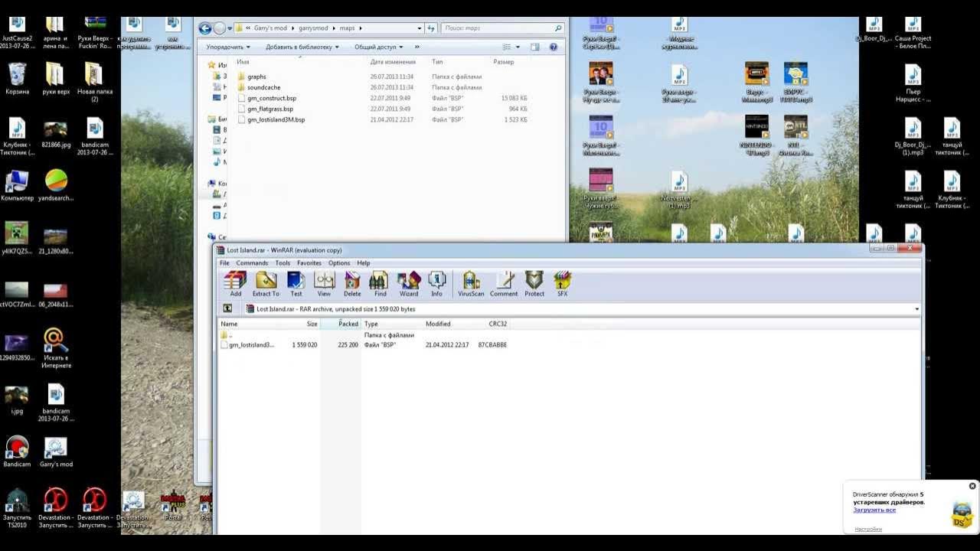Expand the Explorer toolbar overflow chevron

[x=417, y=47]
